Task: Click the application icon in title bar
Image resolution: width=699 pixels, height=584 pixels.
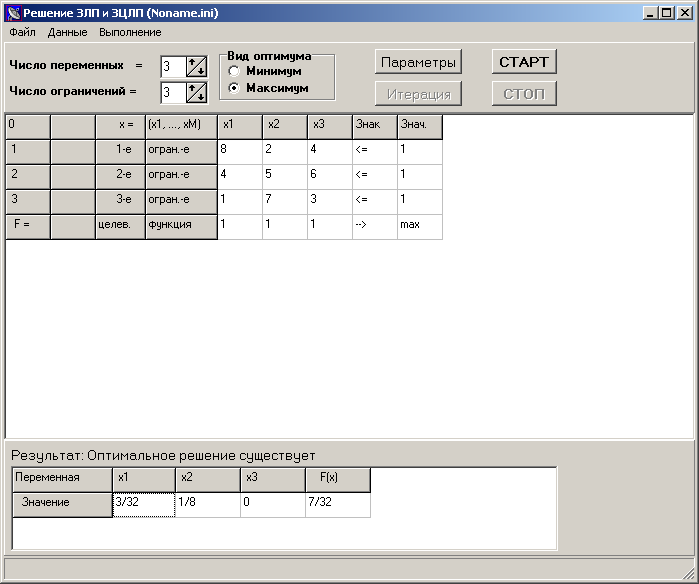Action: [14, 13]
